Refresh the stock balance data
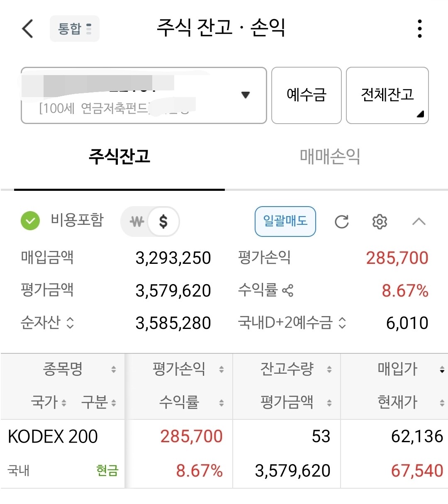448x504 pixels. tap(341, 222)
